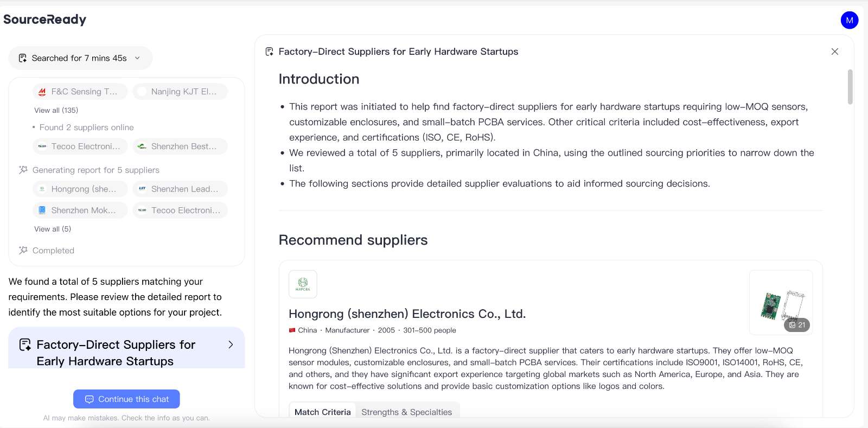Viewport: 868px width, 428px height.
Task: Click the report icon in the panel header
Action: pos(269,52)
